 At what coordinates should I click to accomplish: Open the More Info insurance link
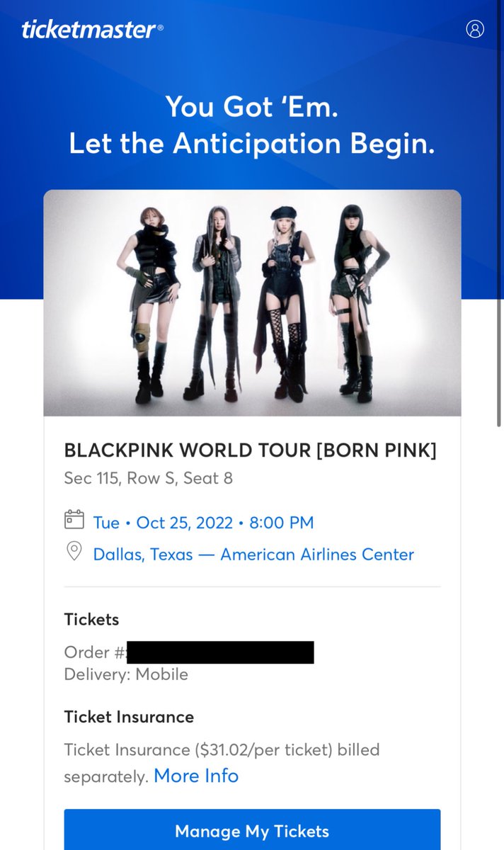(x=196, y=776)
